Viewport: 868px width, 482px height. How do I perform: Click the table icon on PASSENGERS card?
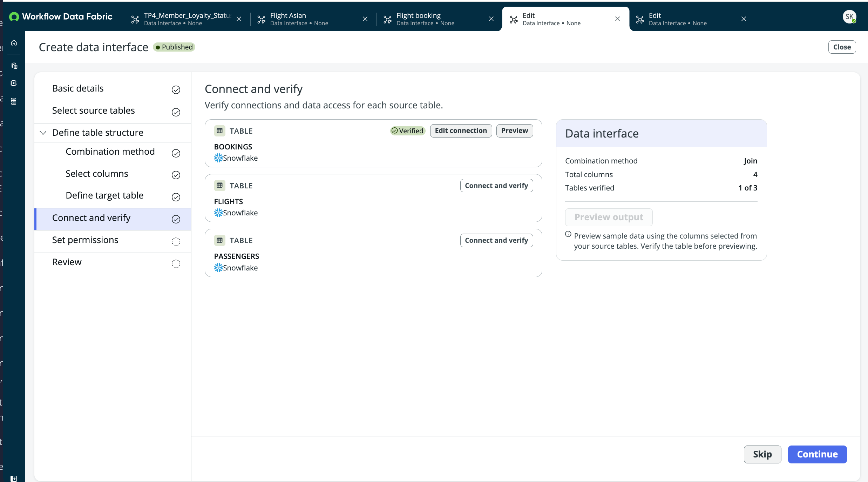click(220, 240)
